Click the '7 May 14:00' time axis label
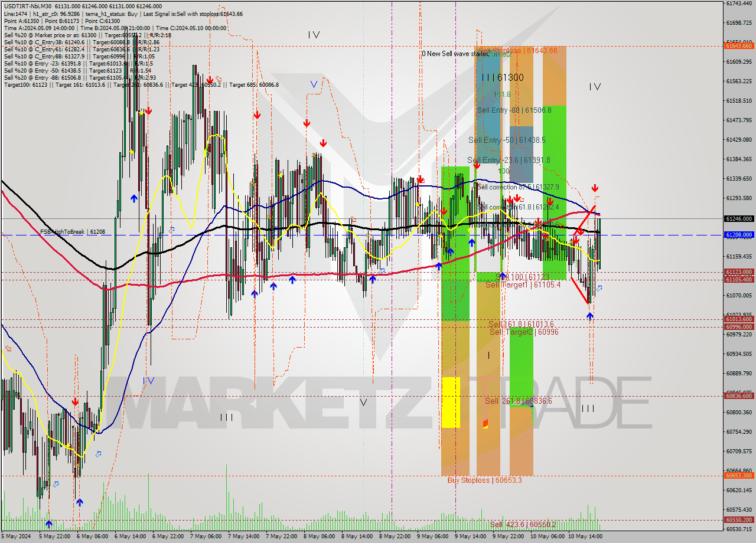Image resolution: width=756 pixels, height=543 pixels. coord(244,537)
